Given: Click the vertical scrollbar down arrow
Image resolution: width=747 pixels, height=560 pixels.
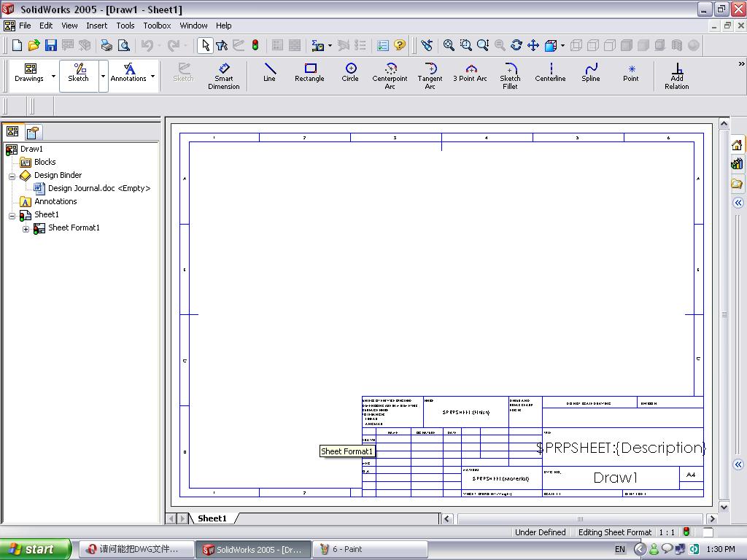Looking at the screenshot, I should click(x=724, y=507).
